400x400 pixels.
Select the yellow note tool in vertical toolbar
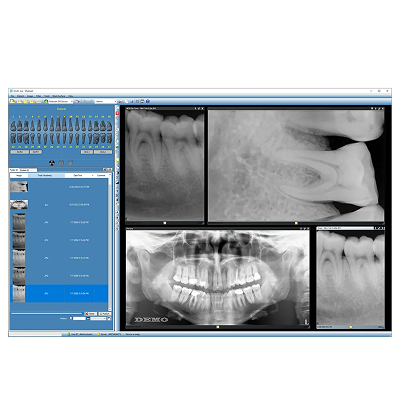pyautogui.click(x=117, y=160)
